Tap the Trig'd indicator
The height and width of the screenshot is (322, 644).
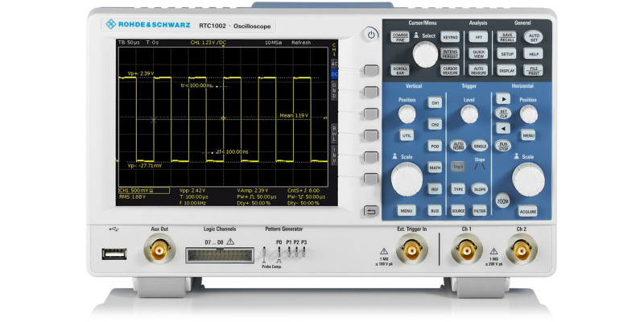458,167
